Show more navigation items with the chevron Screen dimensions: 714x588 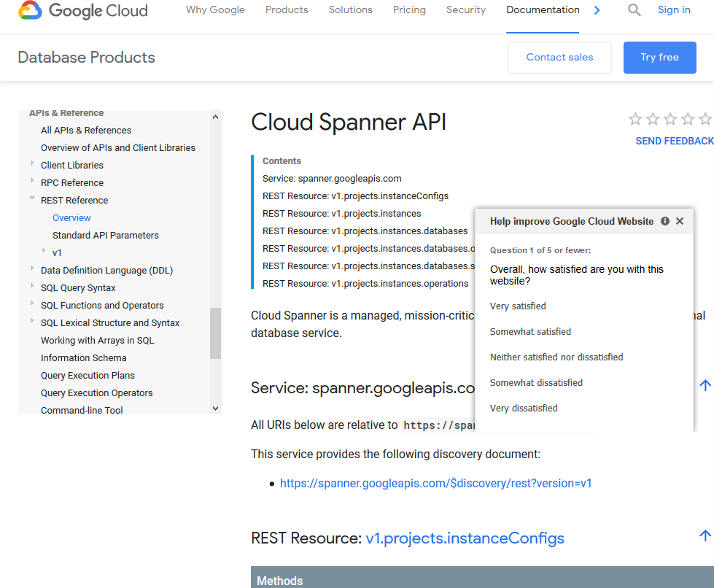[597, 10]
